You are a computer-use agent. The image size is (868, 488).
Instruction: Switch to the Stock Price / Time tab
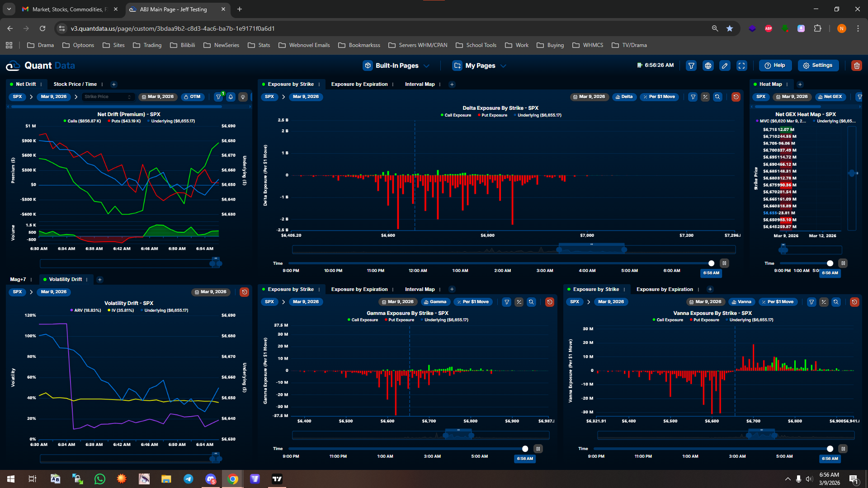75,84
